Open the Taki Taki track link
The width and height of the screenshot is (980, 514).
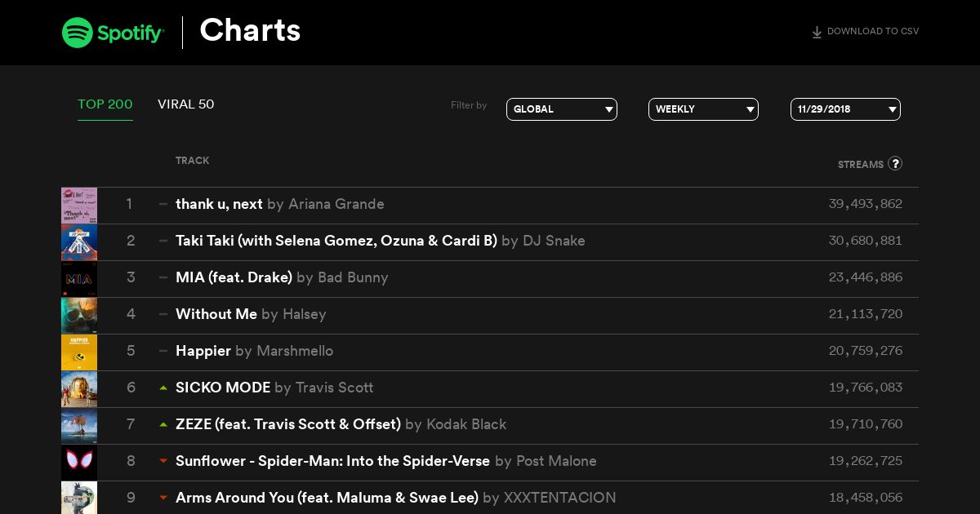(x=336, y=241)
